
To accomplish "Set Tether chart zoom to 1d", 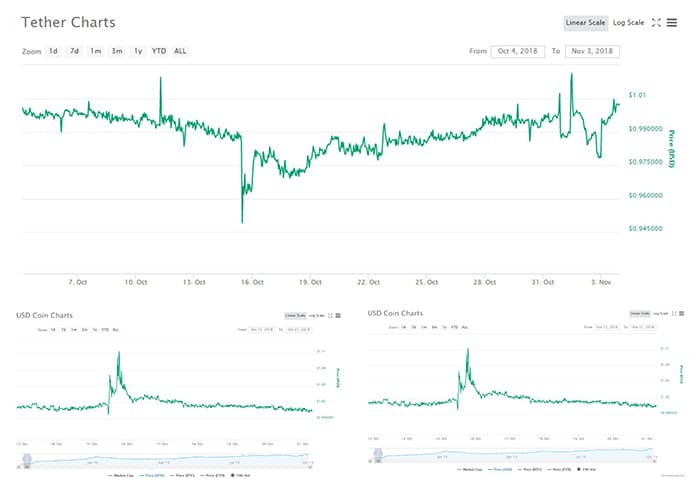I will coord(54,51).
